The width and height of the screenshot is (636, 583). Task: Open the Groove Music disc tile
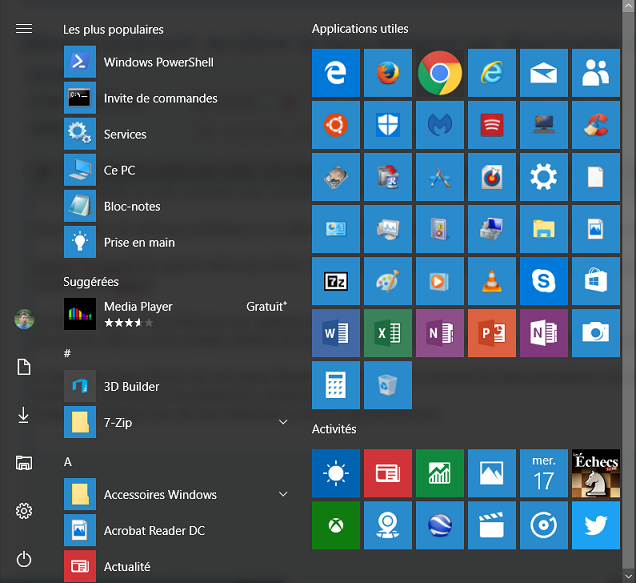coord(544,525)
